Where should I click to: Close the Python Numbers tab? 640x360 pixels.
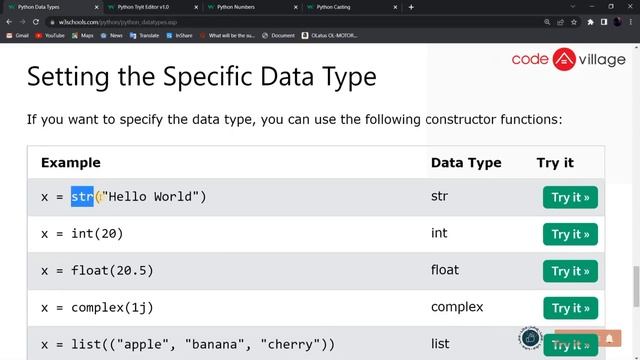tap(296, 7)
